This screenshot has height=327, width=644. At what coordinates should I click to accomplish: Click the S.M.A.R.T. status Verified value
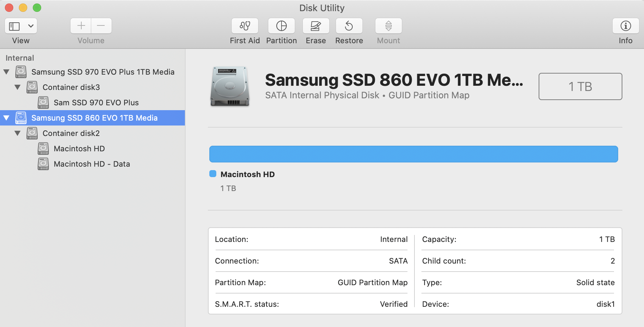394,304
